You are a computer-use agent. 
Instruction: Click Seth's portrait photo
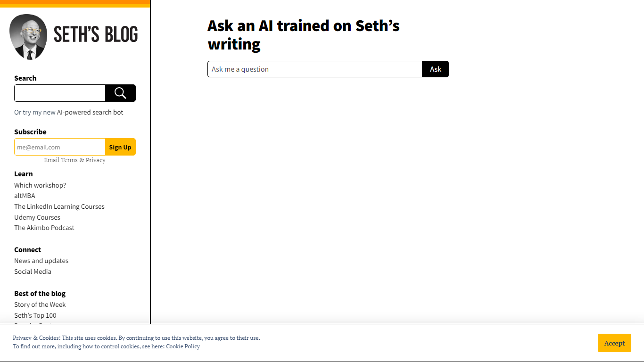click(28, 37)
